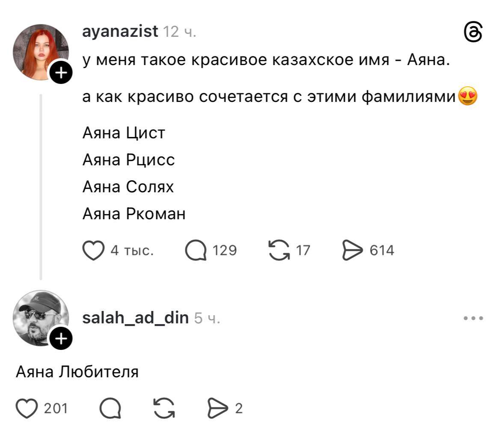Reply to the salah_ad_din comment
Viewport: 504px width, 430px height.
click(110, 408)
